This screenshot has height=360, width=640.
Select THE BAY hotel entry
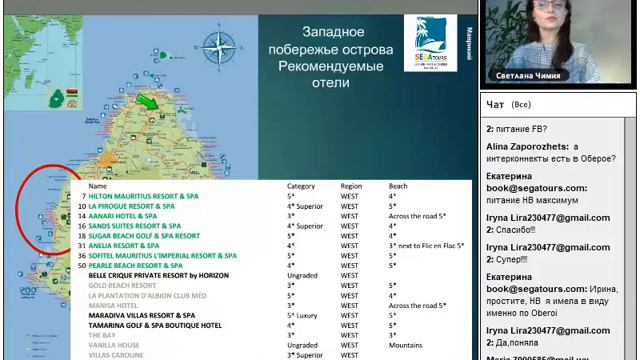point(102,335)
